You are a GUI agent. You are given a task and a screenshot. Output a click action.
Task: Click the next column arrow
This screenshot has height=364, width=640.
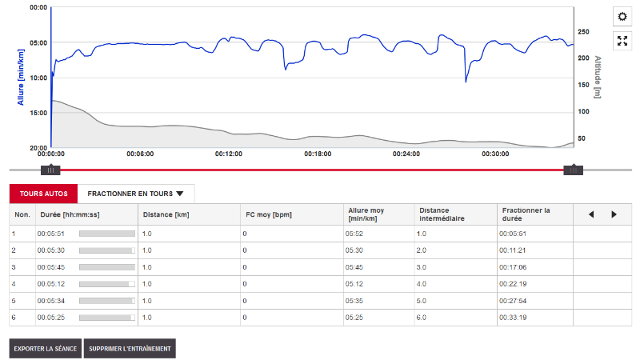614,214
